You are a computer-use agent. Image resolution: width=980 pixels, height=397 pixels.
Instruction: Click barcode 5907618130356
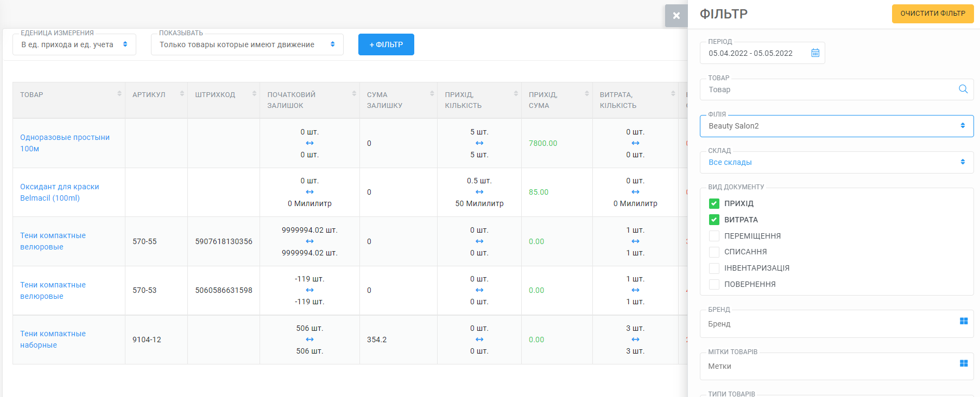pos(224,241)
